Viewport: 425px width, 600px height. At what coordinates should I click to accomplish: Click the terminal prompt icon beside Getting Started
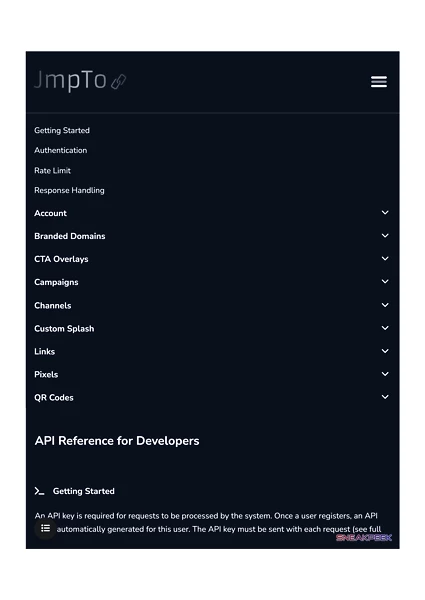(39, 491)
